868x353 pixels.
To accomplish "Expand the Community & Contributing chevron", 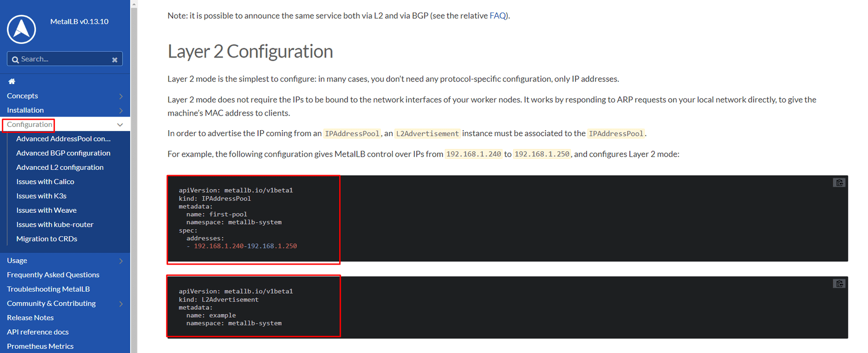I will tap(120, 304).
